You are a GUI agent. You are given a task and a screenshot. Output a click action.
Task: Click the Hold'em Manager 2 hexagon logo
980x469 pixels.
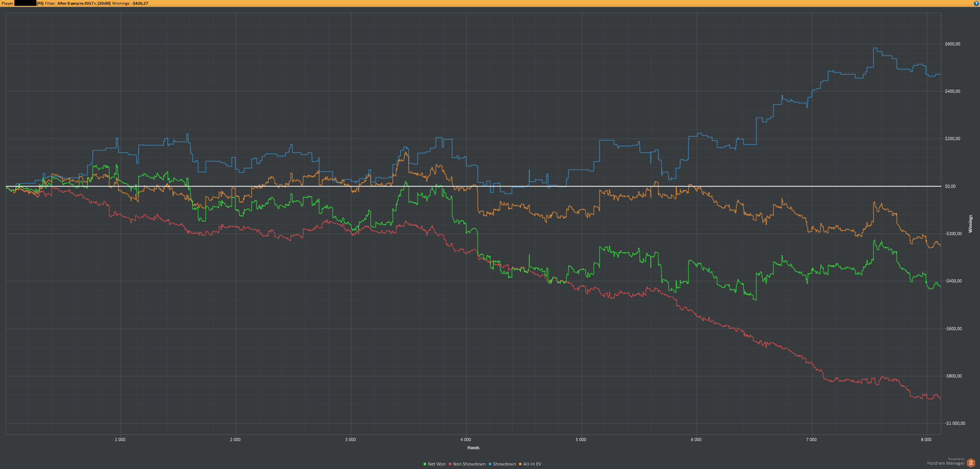click(x=971, y=462)
